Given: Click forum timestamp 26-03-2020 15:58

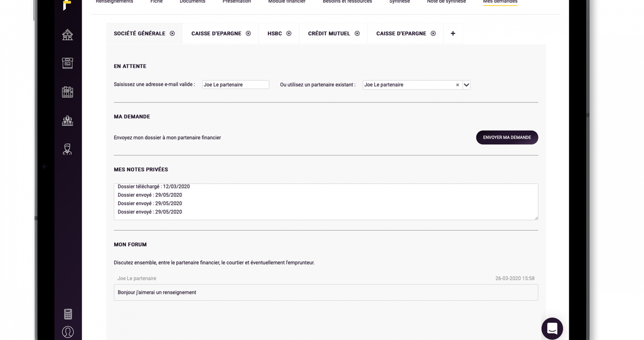Looking at the screenshot, I should coord(515,278).
